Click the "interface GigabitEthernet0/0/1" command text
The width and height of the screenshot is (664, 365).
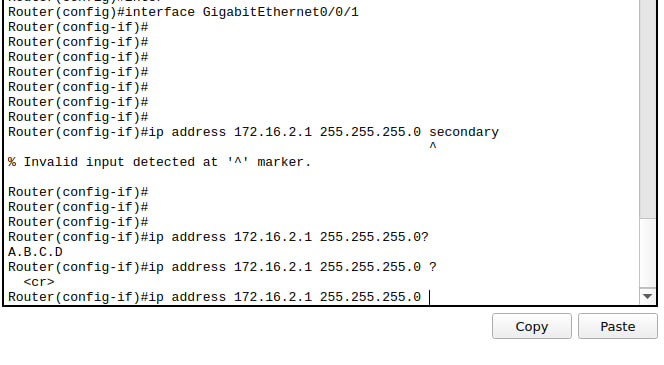(242, 12)
